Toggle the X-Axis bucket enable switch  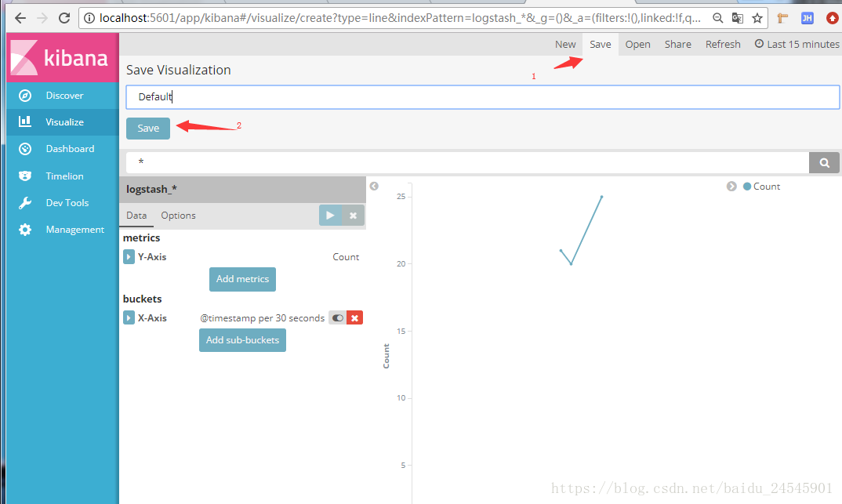click(x=337, y=317)
